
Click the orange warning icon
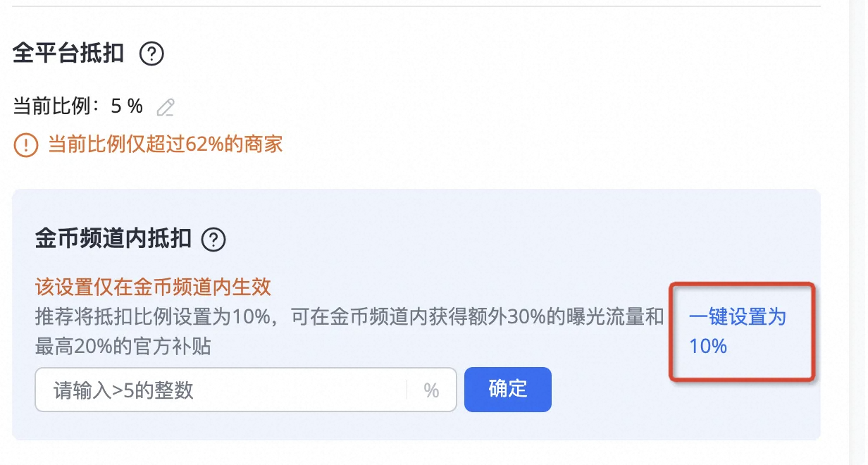coord(25,146)
